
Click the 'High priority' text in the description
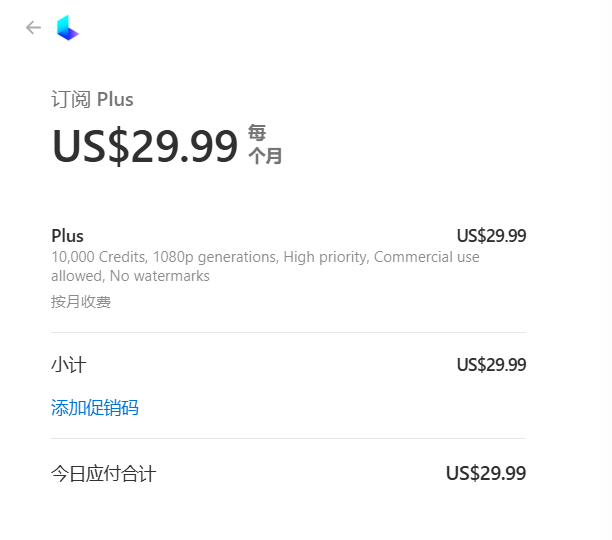(x=326, y=257)
